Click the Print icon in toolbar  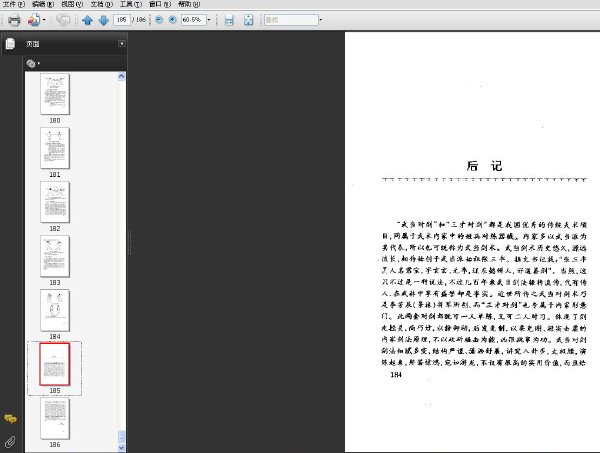tap(14, 20)
